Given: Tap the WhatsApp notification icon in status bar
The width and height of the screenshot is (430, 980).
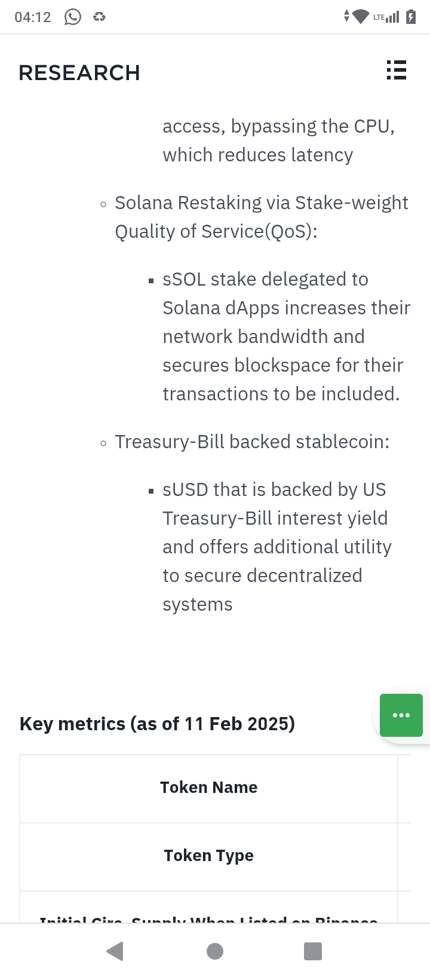Looking at the screenshot, I should click(x=73, y=17).
